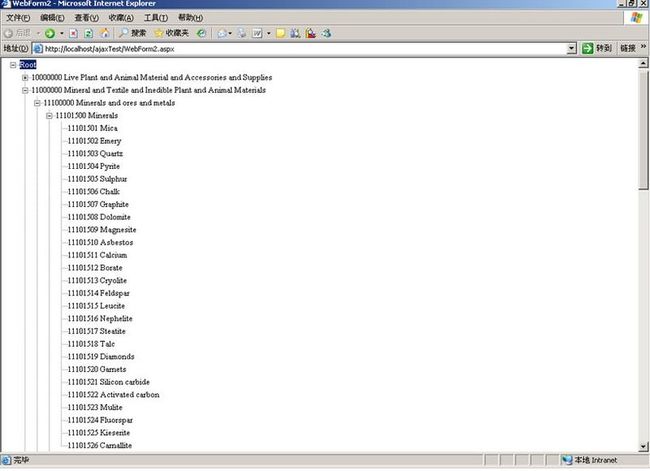Image resolution: width=650 pixels, height=471 pixels.
Task: Select the 11101507 Graphite item
Action: [x=98, y=204]
